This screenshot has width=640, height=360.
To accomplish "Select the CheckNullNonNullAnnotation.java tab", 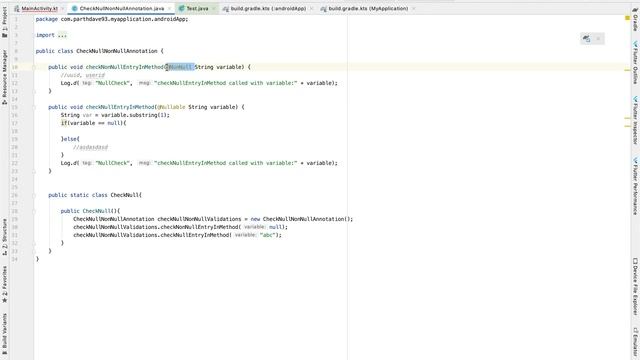I will tap(122, 8).
